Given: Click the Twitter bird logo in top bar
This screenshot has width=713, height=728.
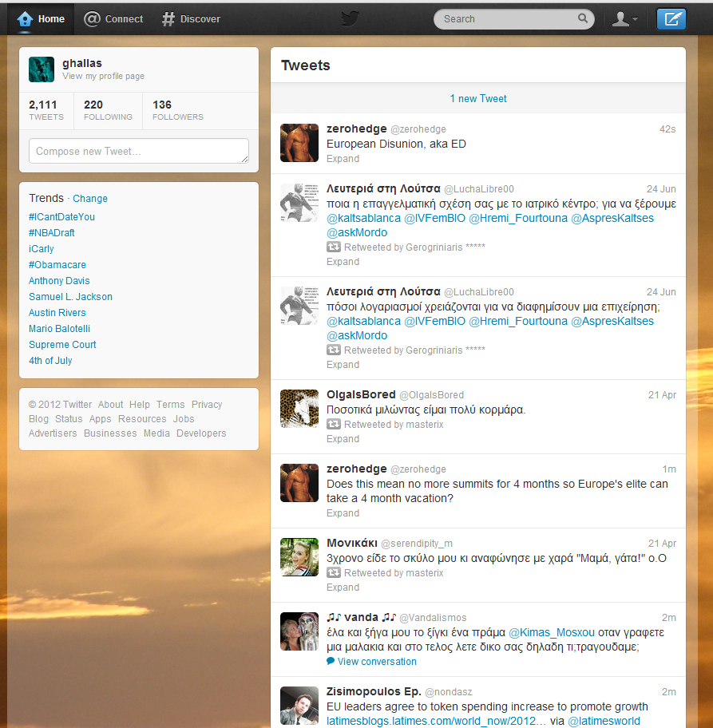Looking at the screenshot, I should (351, 19).
